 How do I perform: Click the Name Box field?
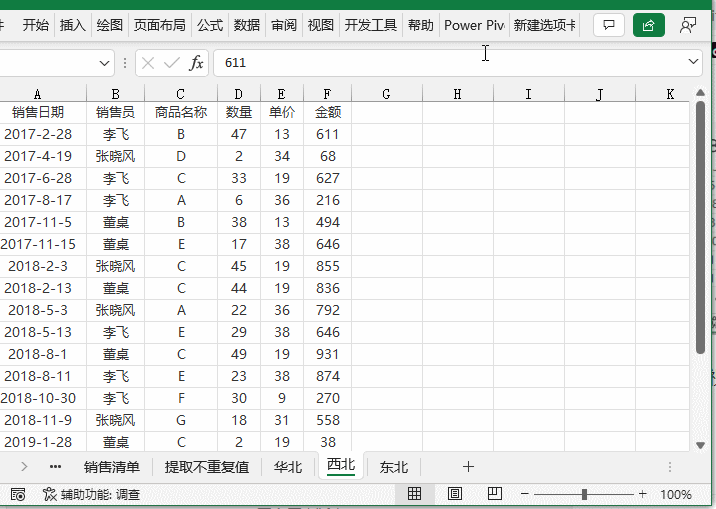pos(47,63)
